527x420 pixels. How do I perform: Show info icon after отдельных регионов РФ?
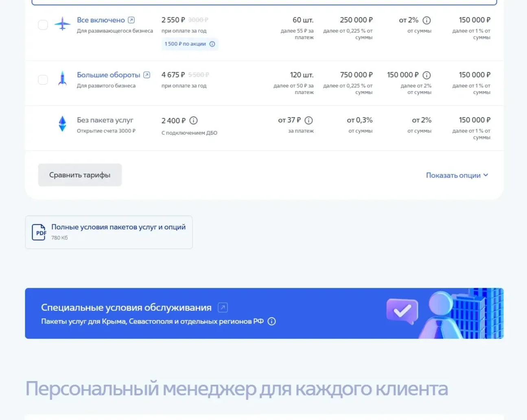[x=271, y=321]
